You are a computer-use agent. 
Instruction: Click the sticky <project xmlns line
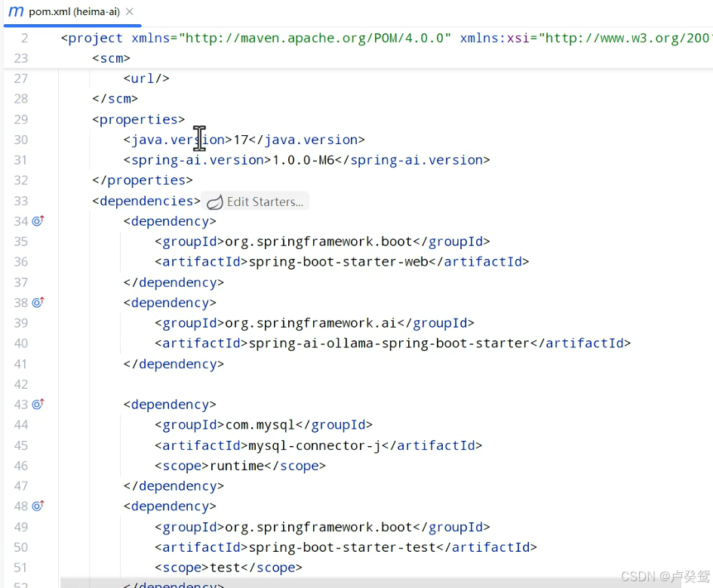coord(386,38)
